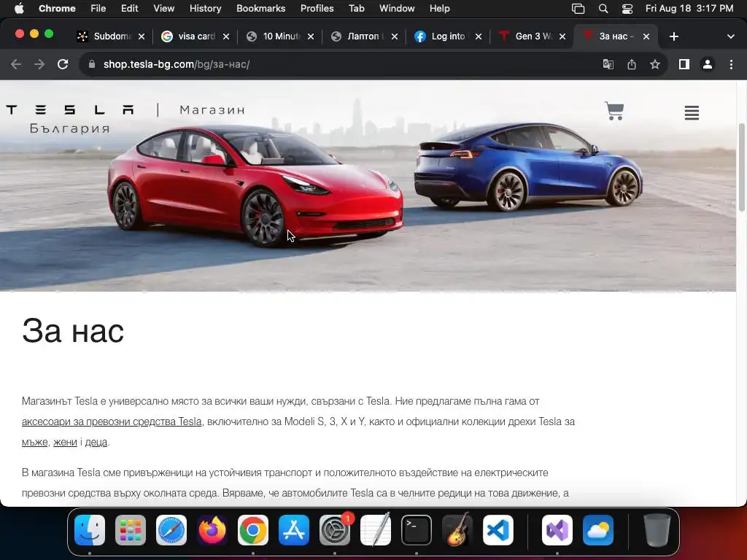Open the History menu
This screenshot has width=747, height=560.
tap(205, 9)
